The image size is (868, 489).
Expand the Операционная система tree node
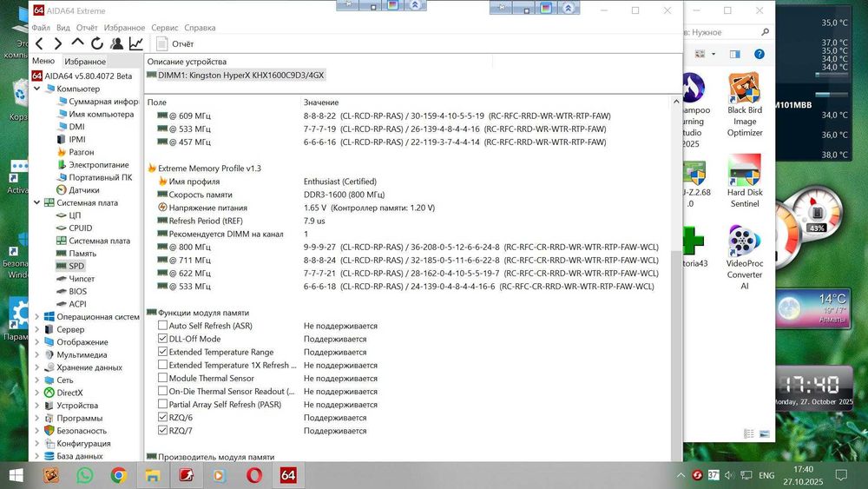click(37, 317)
